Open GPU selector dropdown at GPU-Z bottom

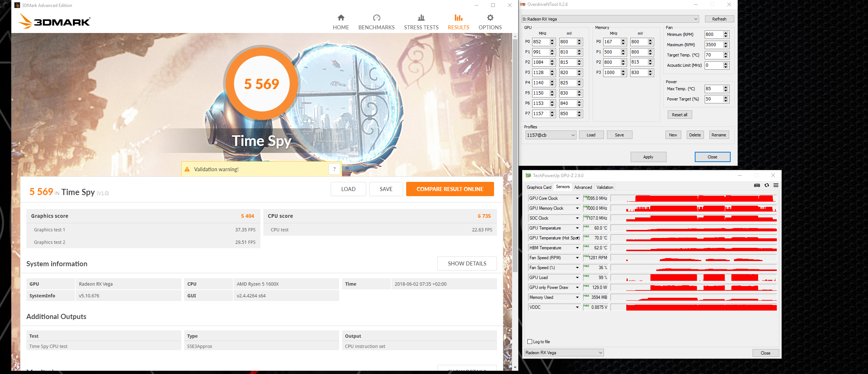pos(564,353)
